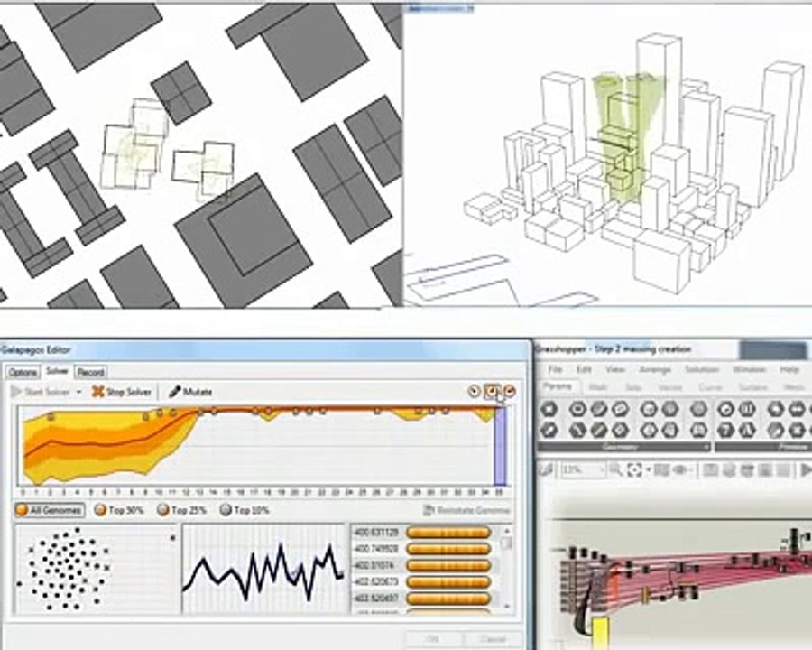Click the eye preview icon on canvas toolbar
This screenshot has width=812, height=650.
(x=680, y=470)
